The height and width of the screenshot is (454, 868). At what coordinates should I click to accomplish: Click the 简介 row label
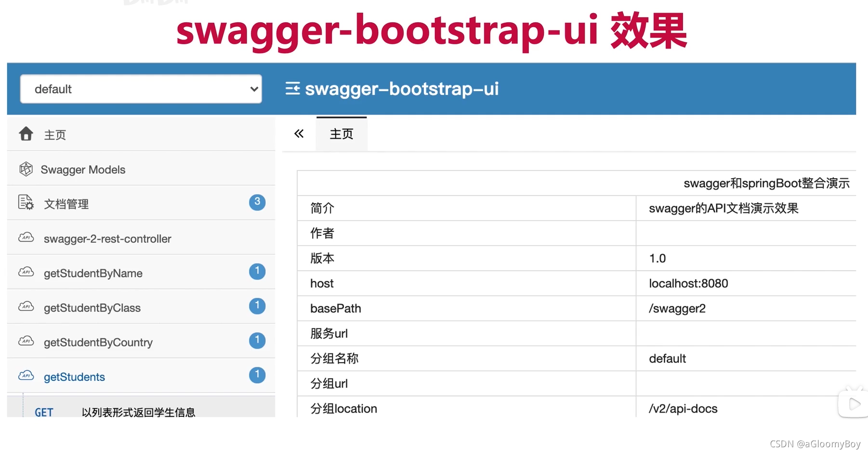coord(322,208)
